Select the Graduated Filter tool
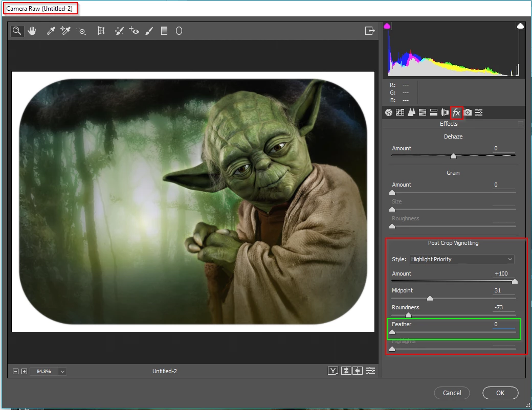 tap(164, 31)
